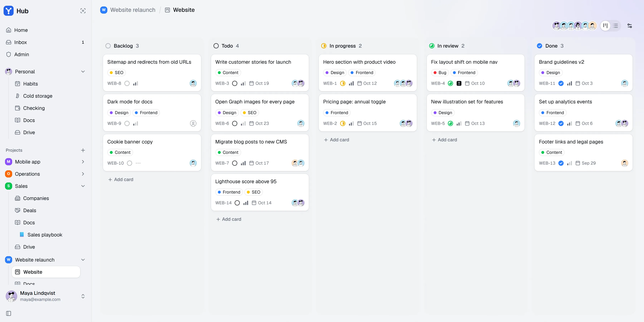644x322 pixels.
Task: Click the add project plus icon
Action: (x=83, y=150)
